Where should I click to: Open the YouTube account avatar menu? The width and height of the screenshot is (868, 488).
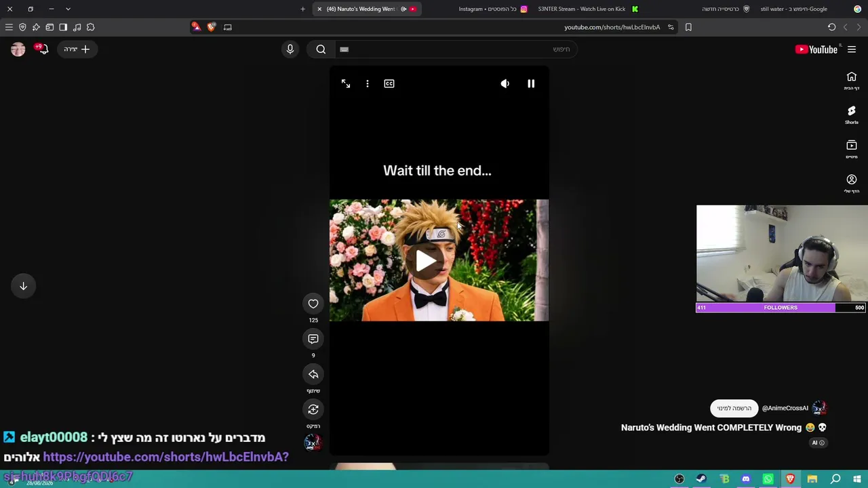[18, 49]
